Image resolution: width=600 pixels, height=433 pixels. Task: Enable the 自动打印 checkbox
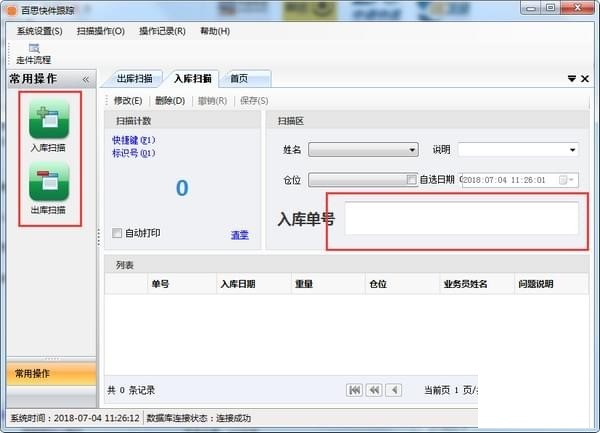(117, 233)
